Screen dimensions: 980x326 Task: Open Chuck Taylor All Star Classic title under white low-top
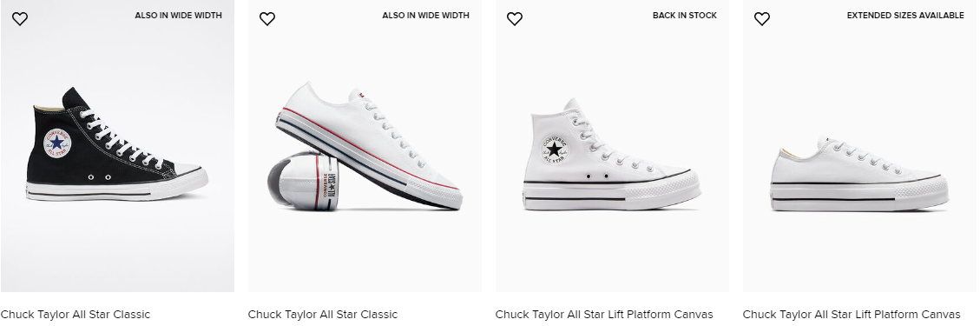pyautogui.click(x=323, y=314)
